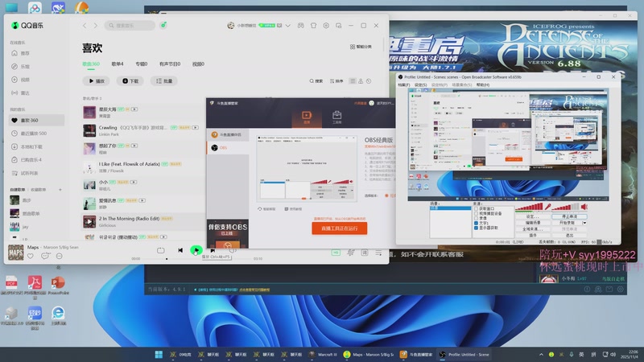The height and width of the screenshot is (362, 644).
Task: Adjust the microphone volume meter in OBS
Action: pos(529,207)
